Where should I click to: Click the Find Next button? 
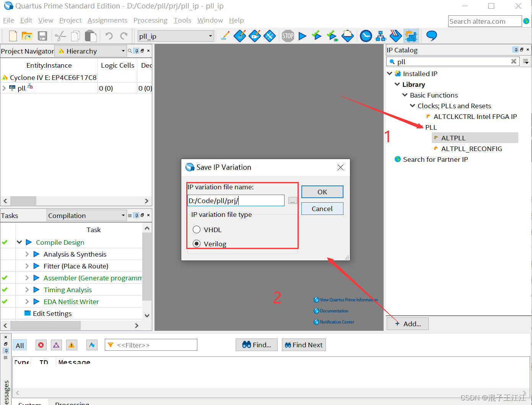tap(304, 345)
